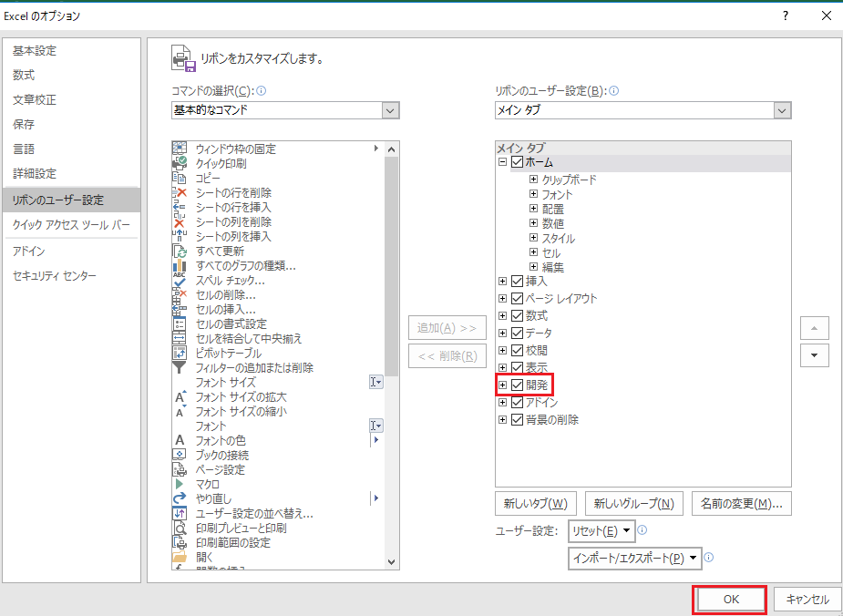Open クイック アクセス ツール バー category
The height and width of the screenshot is (616, 843).
coord(71,225)
